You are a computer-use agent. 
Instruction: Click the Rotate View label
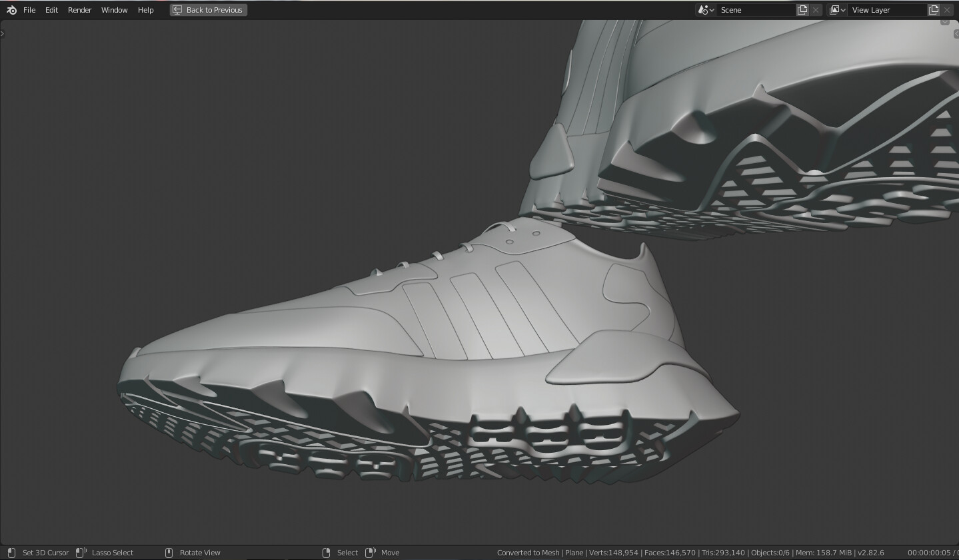[x=200, y=553]
